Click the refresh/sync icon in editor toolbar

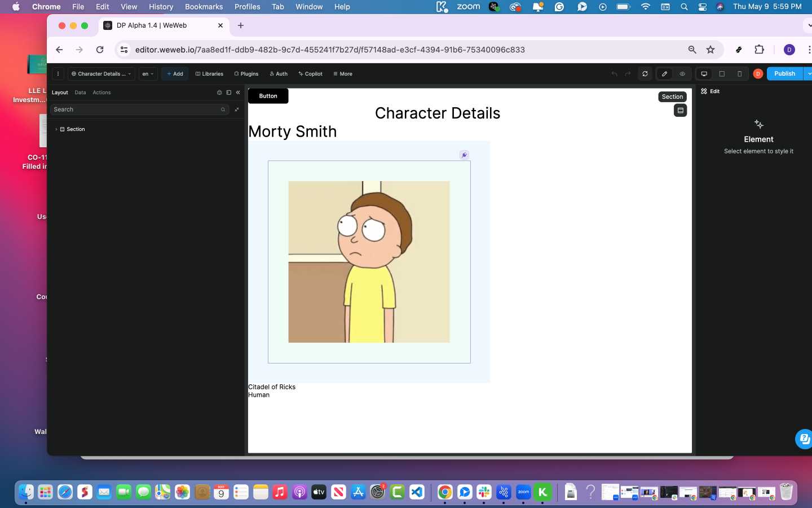click(645, 74)
